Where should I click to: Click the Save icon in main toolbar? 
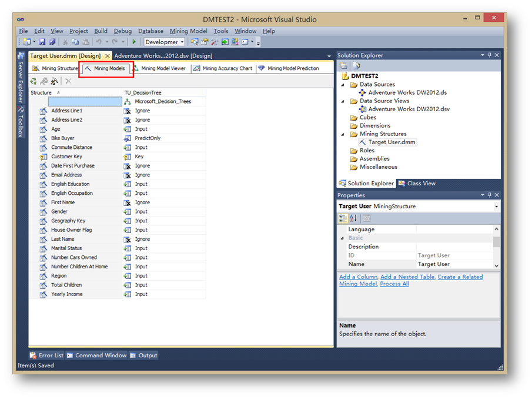coord(43,42)
